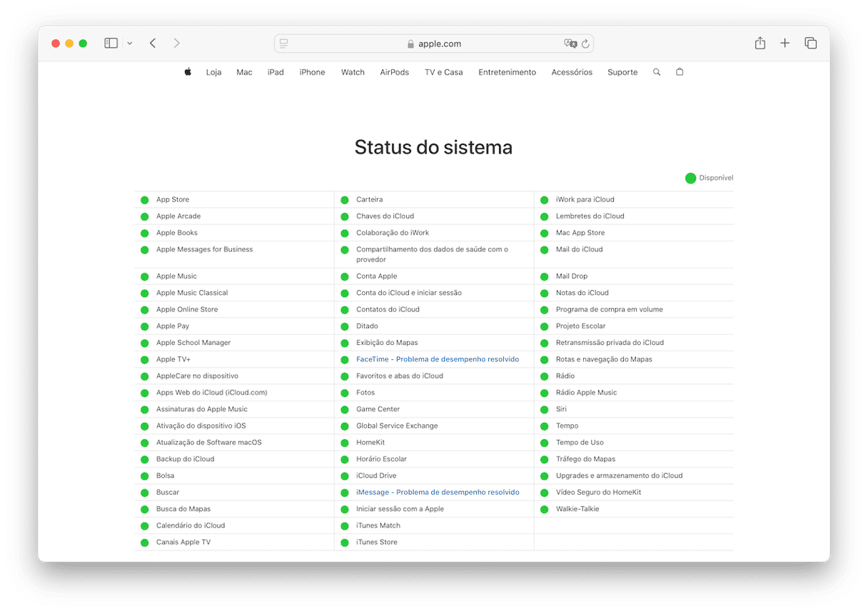The height and width of the screenshot is (612, 868).
Task: Click the reader view icon in the address bar
Action: (283, 44)
